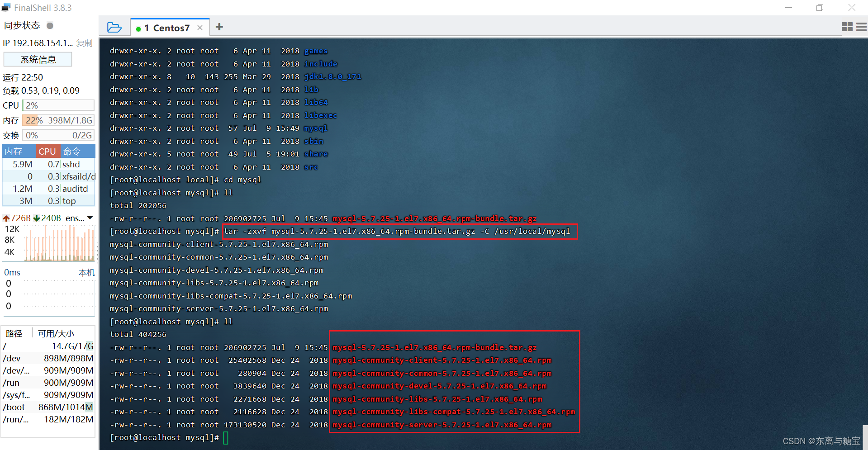Select the /dev/... 909M/909M filesystem row
The image size is (868, 450).
(48, 370)
